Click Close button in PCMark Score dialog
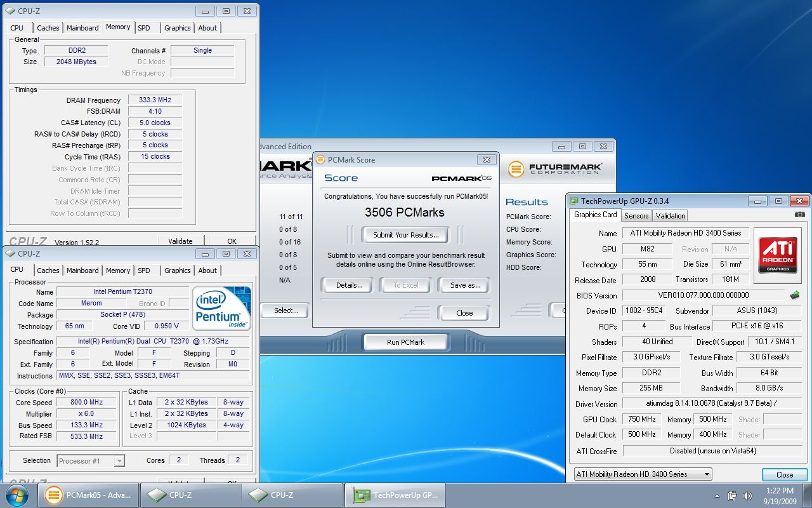Image resolution: width=812 pixels, height=508 pixels. tap(464, 313)
